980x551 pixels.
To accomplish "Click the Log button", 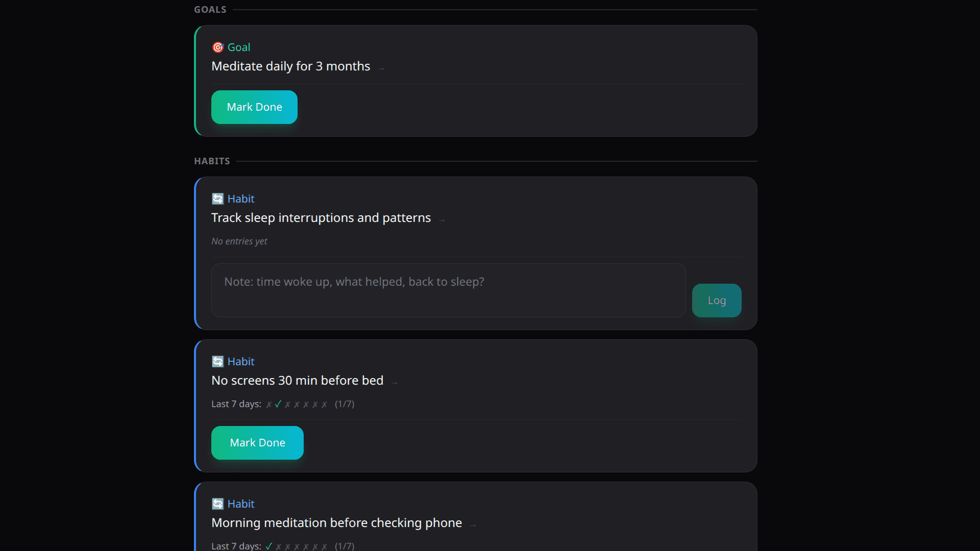I will (717, 300).
